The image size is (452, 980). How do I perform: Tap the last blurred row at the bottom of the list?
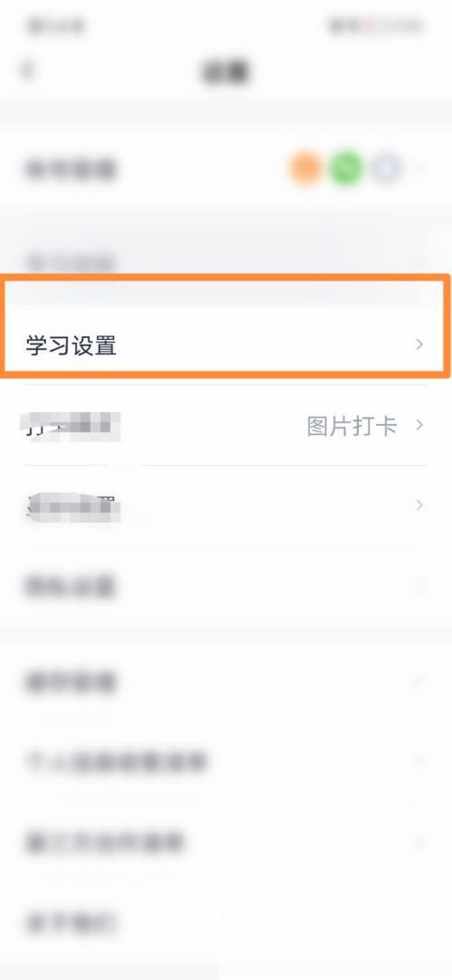coord(226,922)
